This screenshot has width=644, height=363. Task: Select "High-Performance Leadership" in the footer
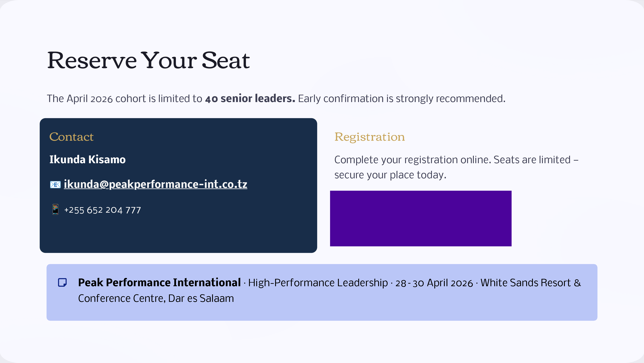pyautogui.click(x=318, y=283)
